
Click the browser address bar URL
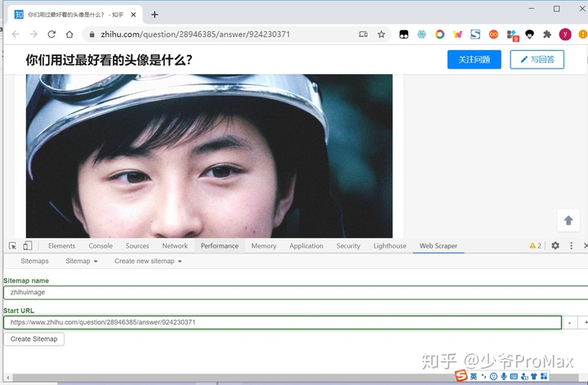195,34
